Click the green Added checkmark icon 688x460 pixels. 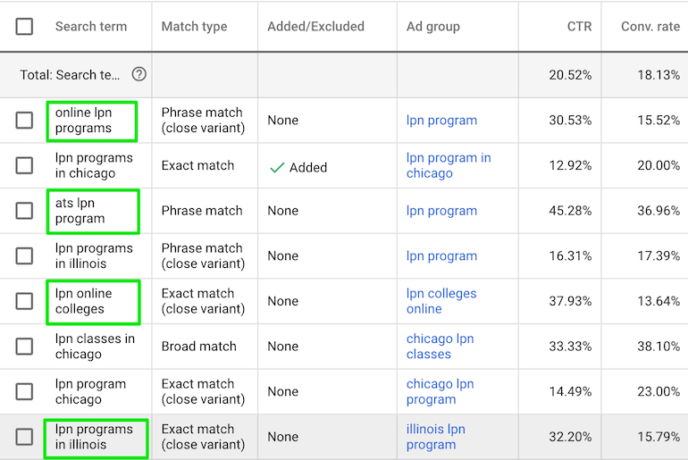277,167
